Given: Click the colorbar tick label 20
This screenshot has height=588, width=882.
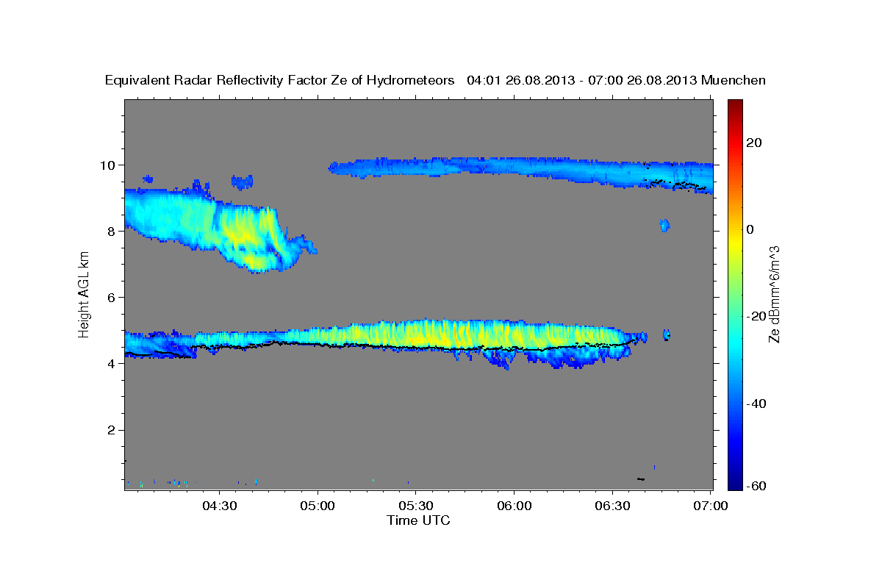Looking at the screenshot, I should click(755, 143).
